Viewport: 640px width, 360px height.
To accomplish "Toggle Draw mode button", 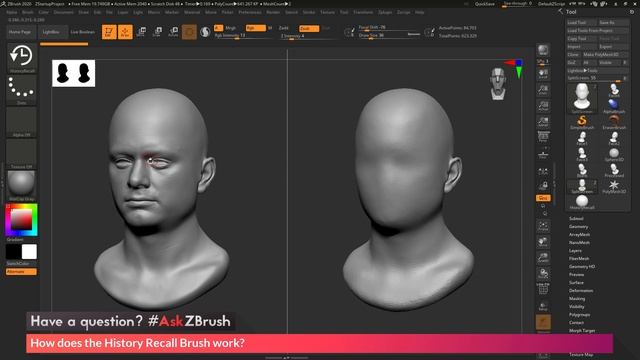I will 125,32.
